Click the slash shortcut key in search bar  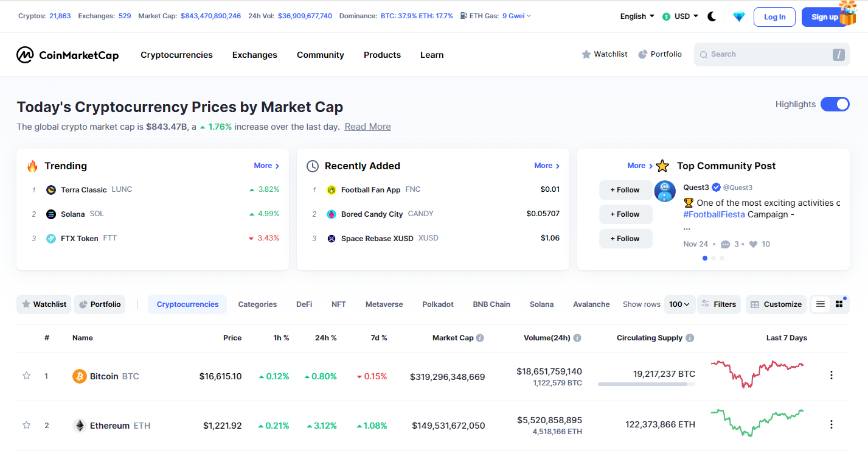(839, 55)
